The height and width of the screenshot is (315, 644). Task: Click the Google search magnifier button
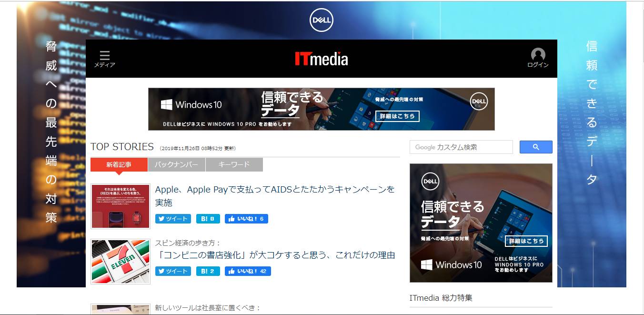[536, 147]
